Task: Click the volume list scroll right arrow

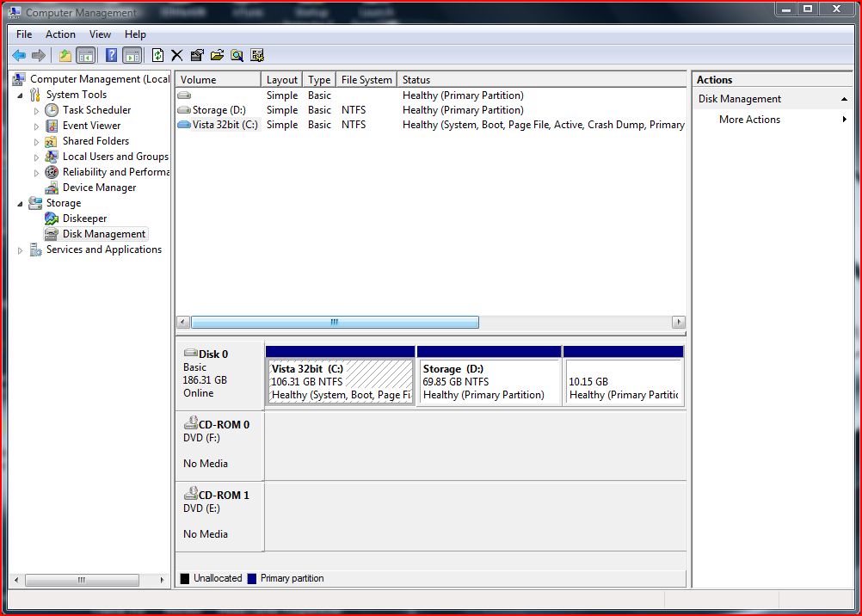Action: pos(679,323)
